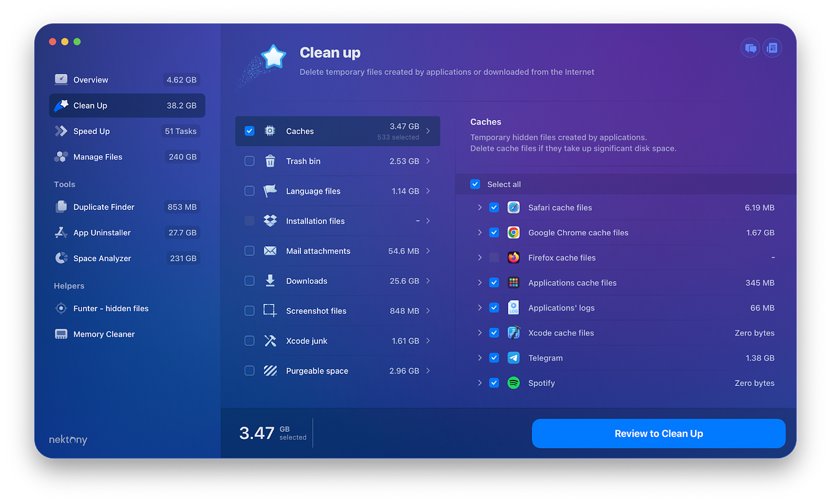Viewport: 831px width, 504px height.
Task: Click the Downloads arrow icon
Action: click(x=270, y=281)
